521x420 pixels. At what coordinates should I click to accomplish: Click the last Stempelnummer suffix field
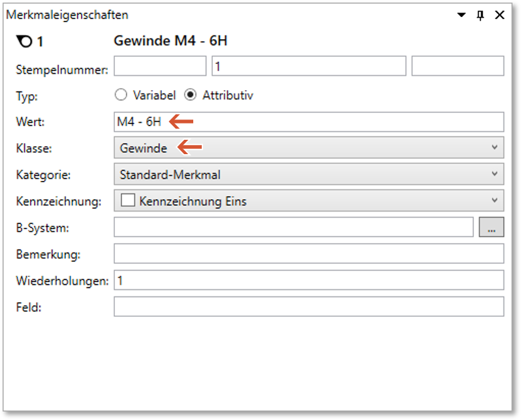[458, 67]
